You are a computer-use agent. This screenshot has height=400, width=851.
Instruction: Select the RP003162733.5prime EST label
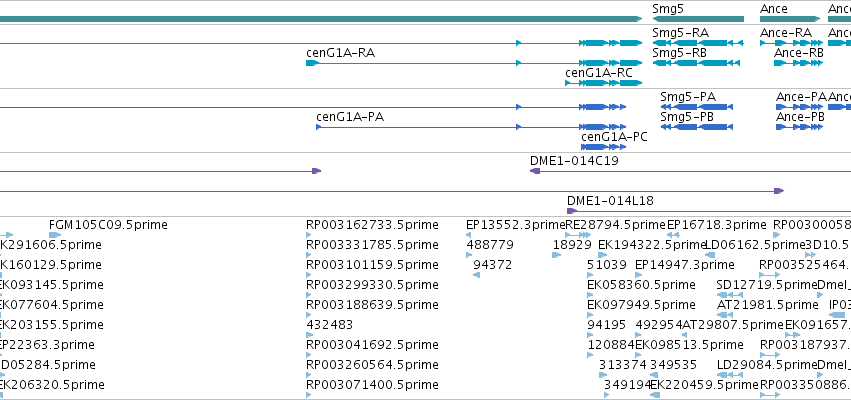(372, 225)
